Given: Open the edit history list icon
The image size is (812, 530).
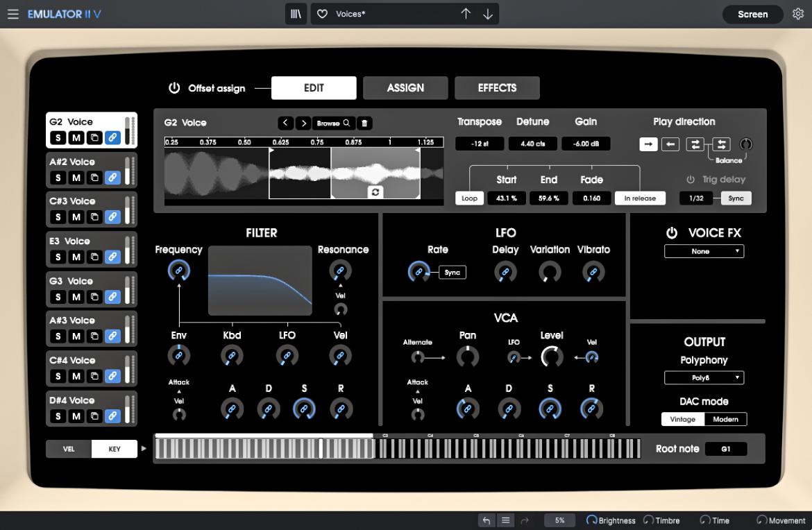Looking at the screenshot, I should [505, 521].
